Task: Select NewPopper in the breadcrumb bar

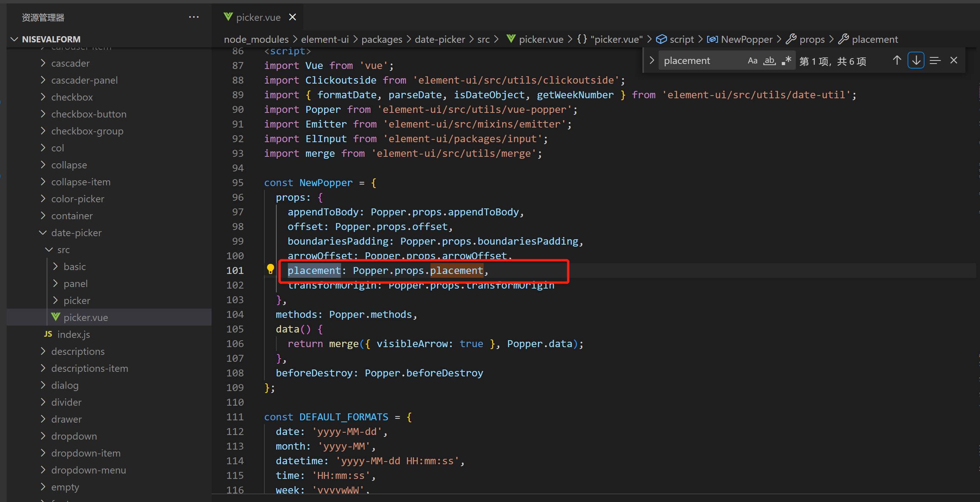Action: tap(746, 39)
